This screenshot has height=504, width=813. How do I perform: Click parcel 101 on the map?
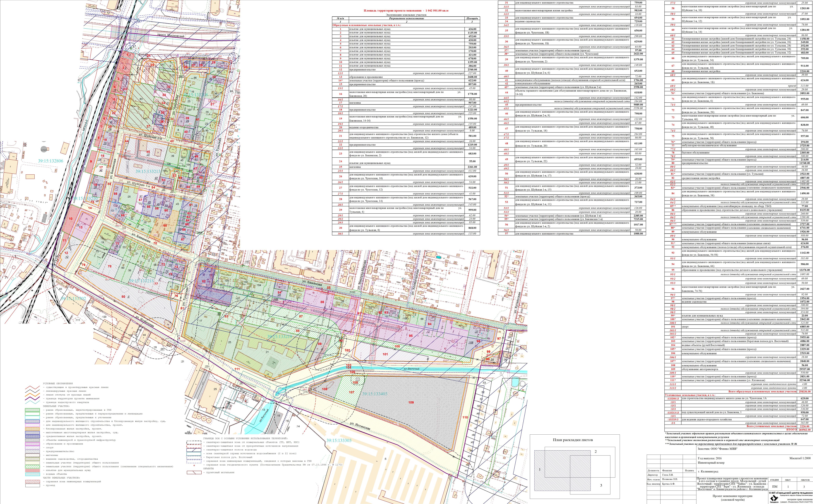tap(385, 354)
